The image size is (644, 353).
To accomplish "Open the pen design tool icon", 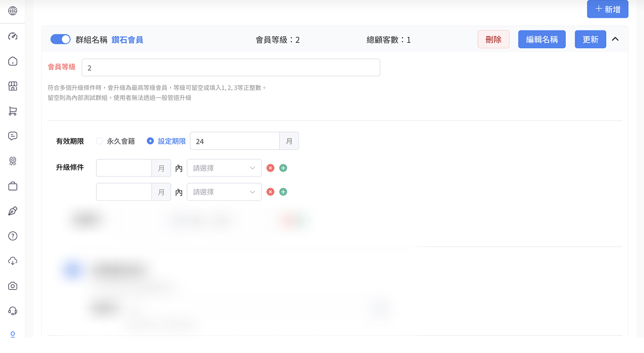I will (12, 211).
